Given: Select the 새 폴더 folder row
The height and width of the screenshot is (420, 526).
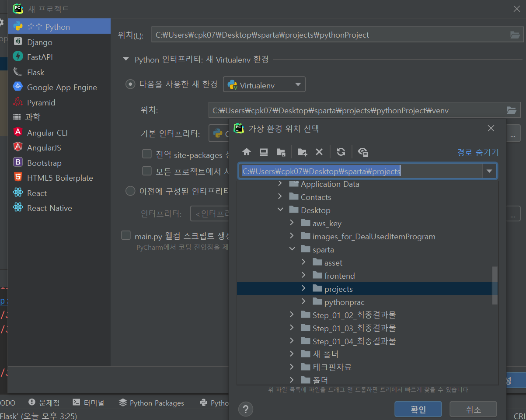Looking at the screenshot, I should 364,354.
